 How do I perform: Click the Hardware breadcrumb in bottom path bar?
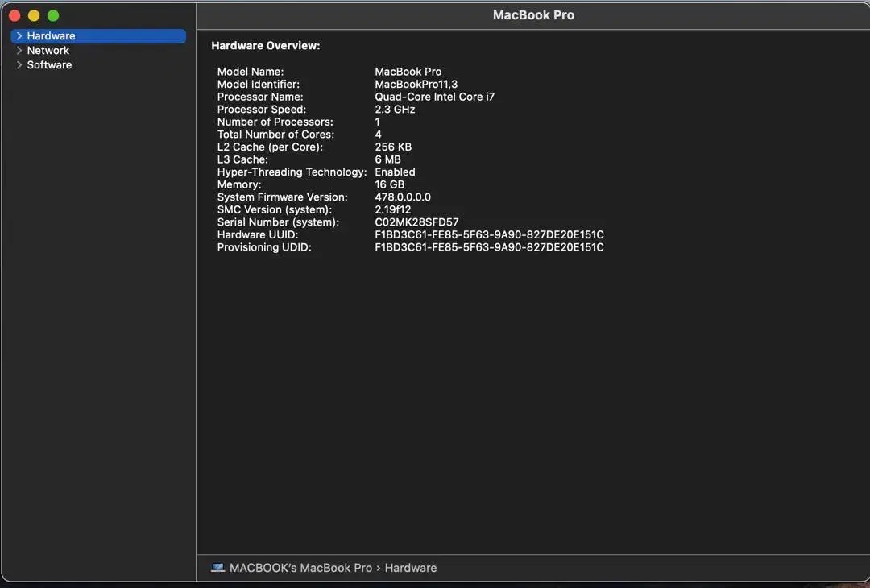[x=410, y=568]
